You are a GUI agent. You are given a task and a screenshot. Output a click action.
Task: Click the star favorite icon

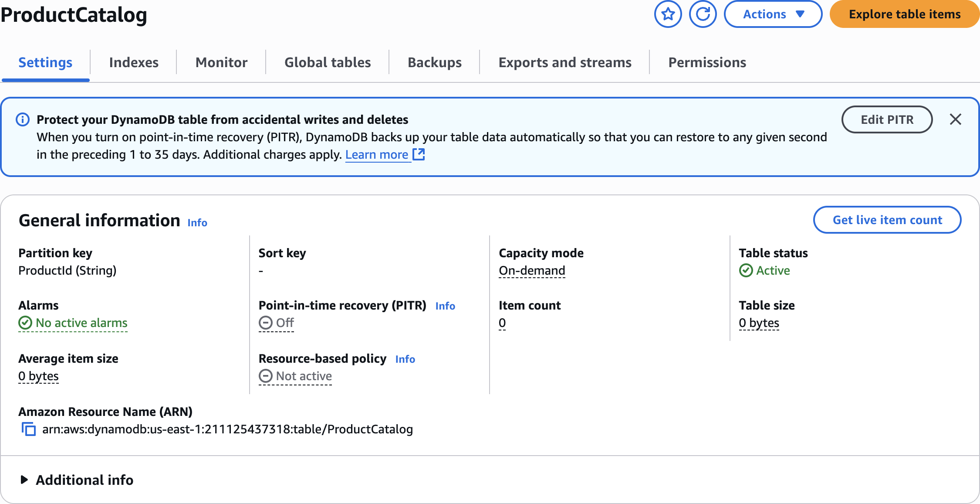668,14
